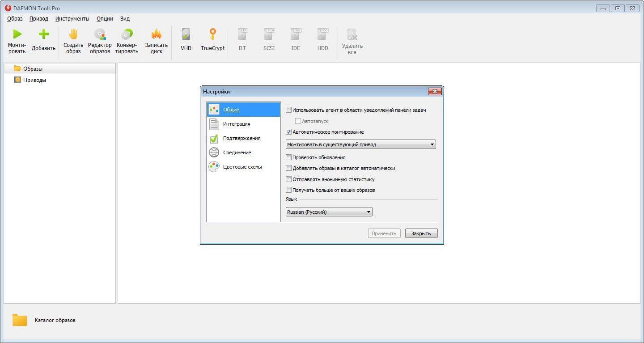
Task: Enable Получать больше от ваших образов
Action: point(288,190)
